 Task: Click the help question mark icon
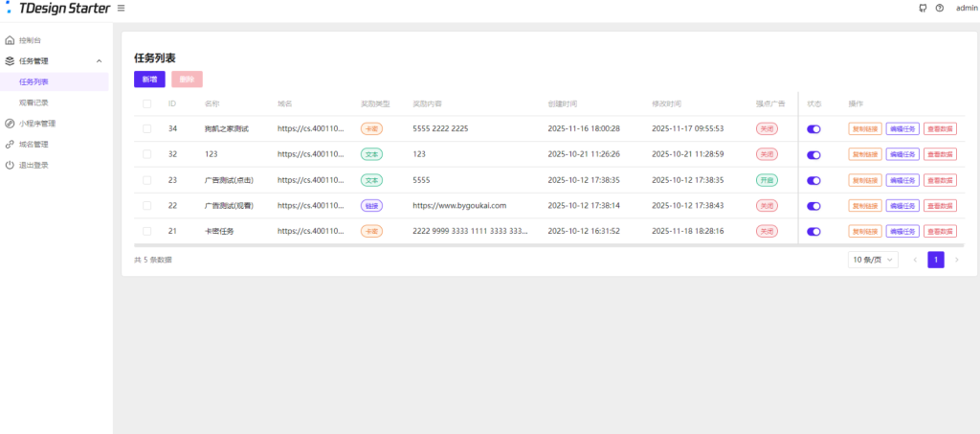[x=940, y=8]
